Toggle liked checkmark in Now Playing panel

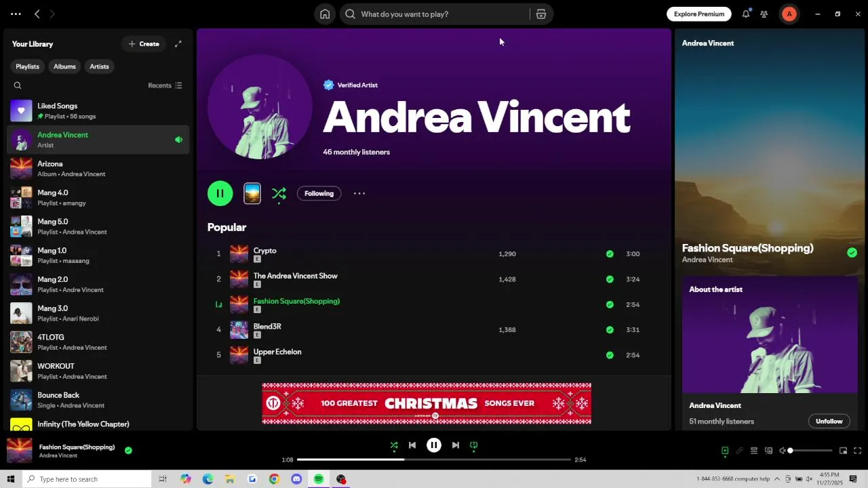[852, 253]
